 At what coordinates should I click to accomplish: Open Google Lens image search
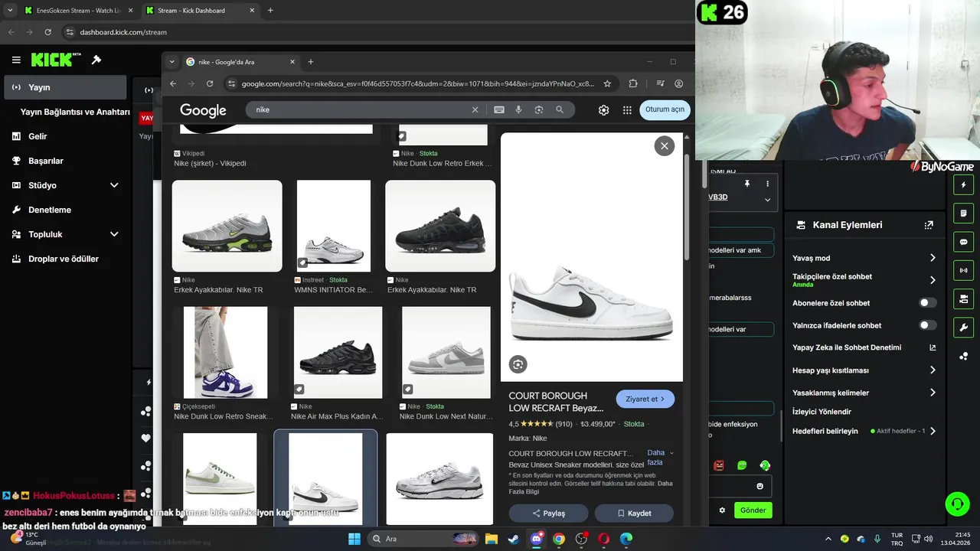coord(539,109)
